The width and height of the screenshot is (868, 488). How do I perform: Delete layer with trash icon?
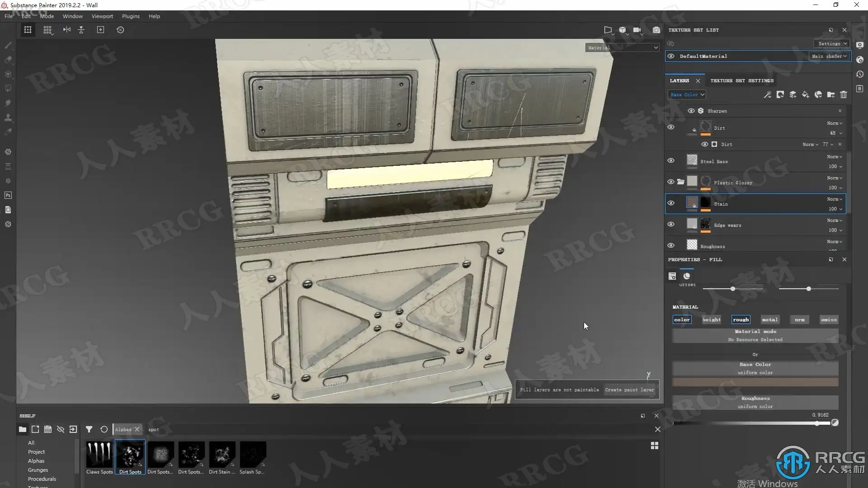843,94
